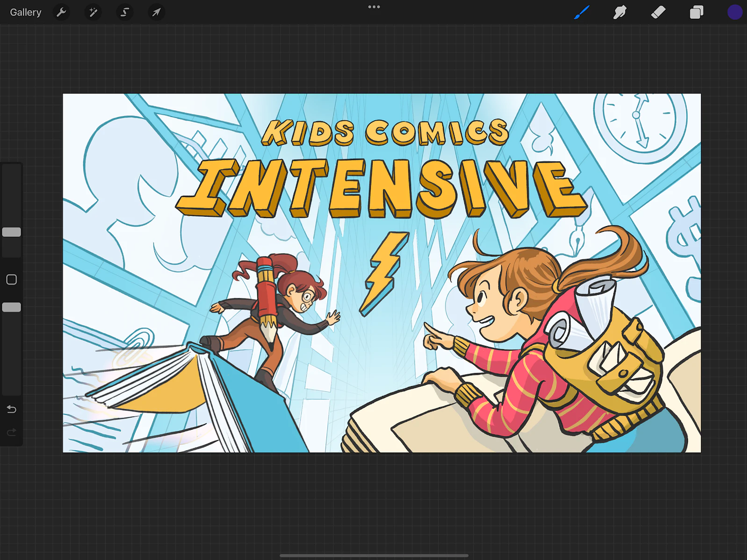This screenshot has width=747, height=560.
Task: Tap the square modify button on sidebar
Action: tap(12, 279)
